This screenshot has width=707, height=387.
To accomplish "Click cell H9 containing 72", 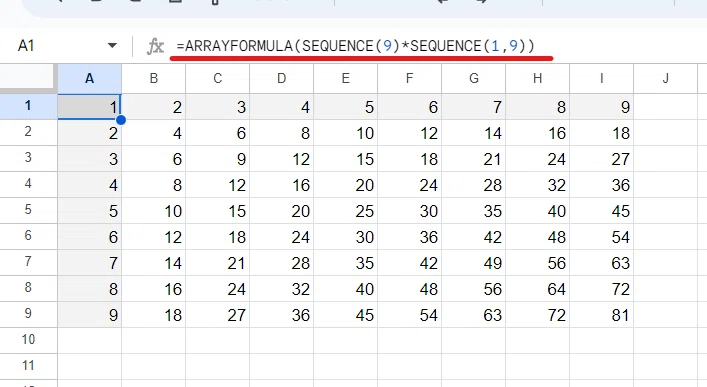I will coord(538,314).
